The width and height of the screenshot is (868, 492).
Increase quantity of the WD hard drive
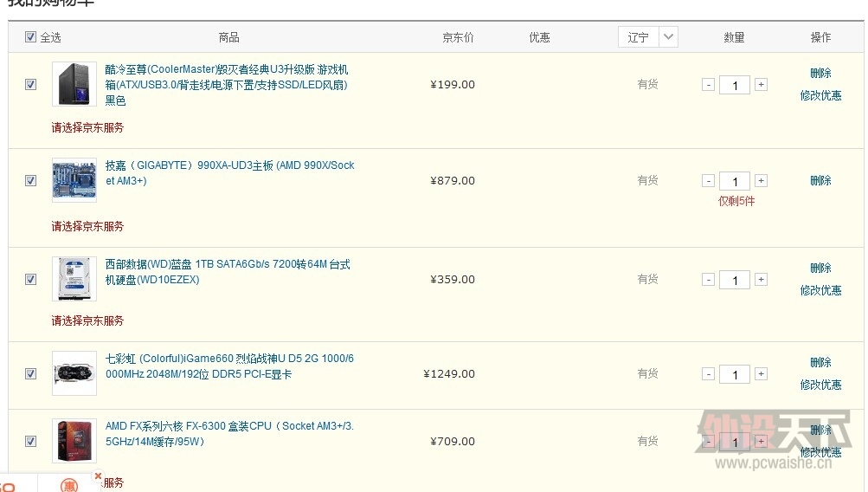coord(762,279)
